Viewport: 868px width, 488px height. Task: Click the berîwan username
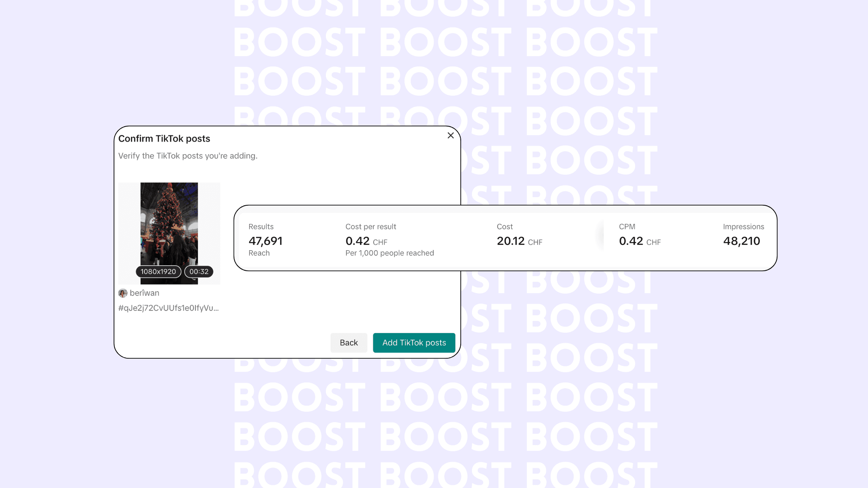pos(145,293)
